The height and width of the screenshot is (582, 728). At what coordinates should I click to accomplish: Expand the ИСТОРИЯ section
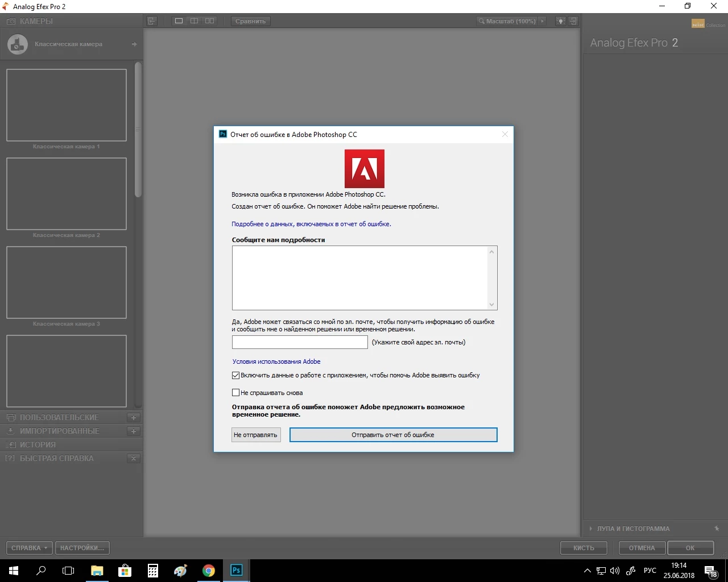(38, 444)
